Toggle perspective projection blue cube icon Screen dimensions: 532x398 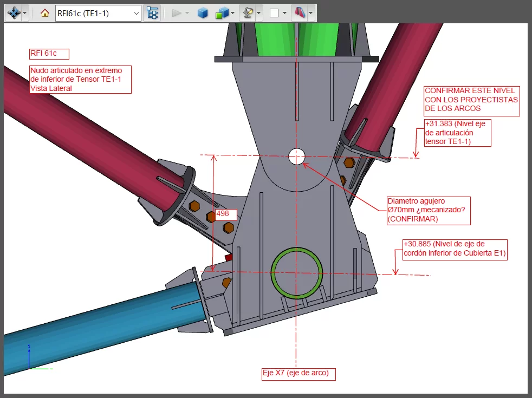point(203,13)
